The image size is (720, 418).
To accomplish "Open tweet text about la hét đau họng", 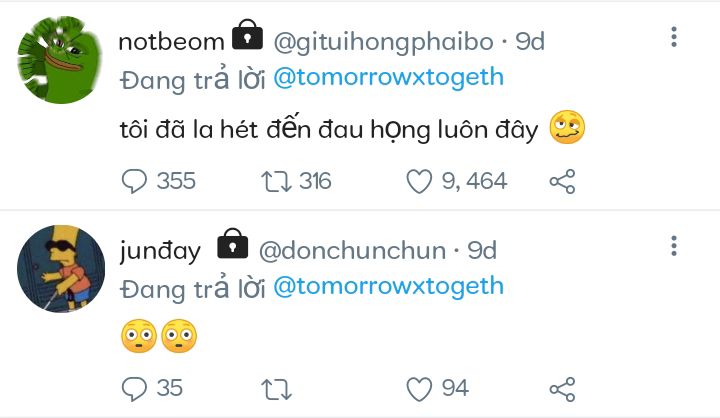I will 326,129.
